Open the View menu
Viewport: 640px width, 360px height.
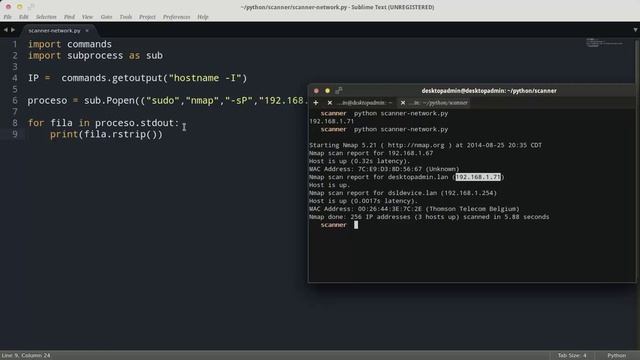pos(87,17)
